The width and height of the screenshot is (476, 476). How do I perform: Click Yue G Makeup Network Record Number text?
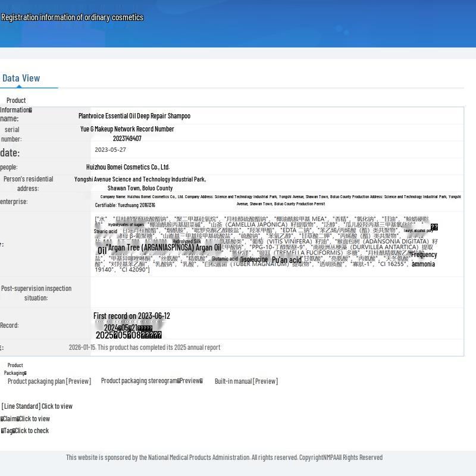pyautogui.click(x=127, y=129)
